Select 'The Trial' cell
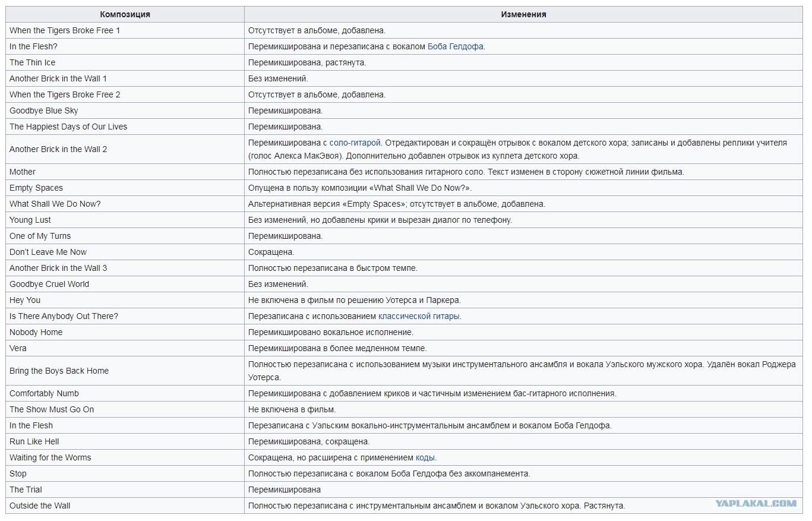This screenshot has width=812, height=521. [x=125, y=490]
